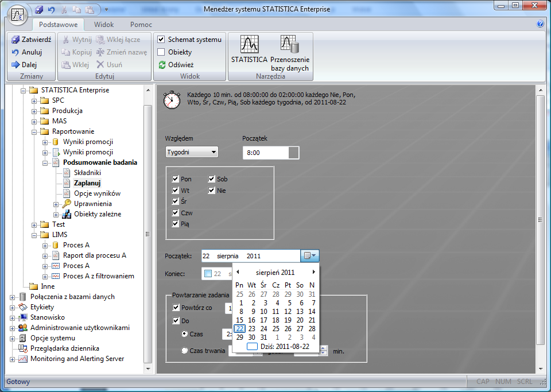
Task: Expand the SPC folder node
Action: click(34, 101)
